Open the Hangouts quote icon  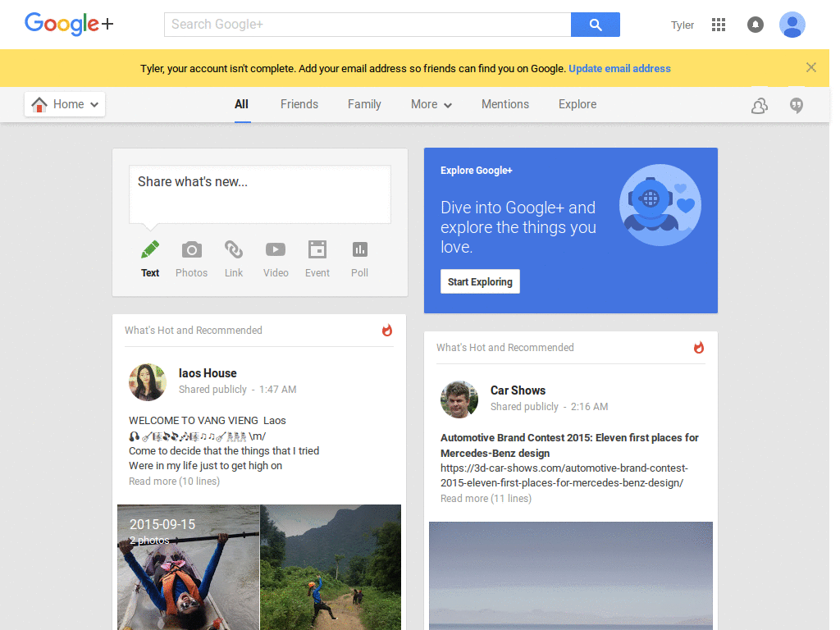(x=797, y=106)
